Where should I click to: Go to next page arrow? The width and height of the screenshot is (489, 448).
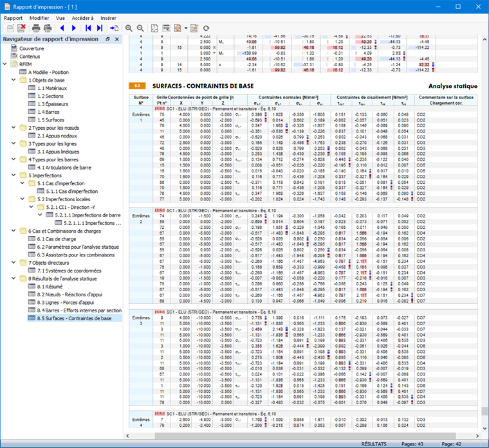click(x=74, y=28)
